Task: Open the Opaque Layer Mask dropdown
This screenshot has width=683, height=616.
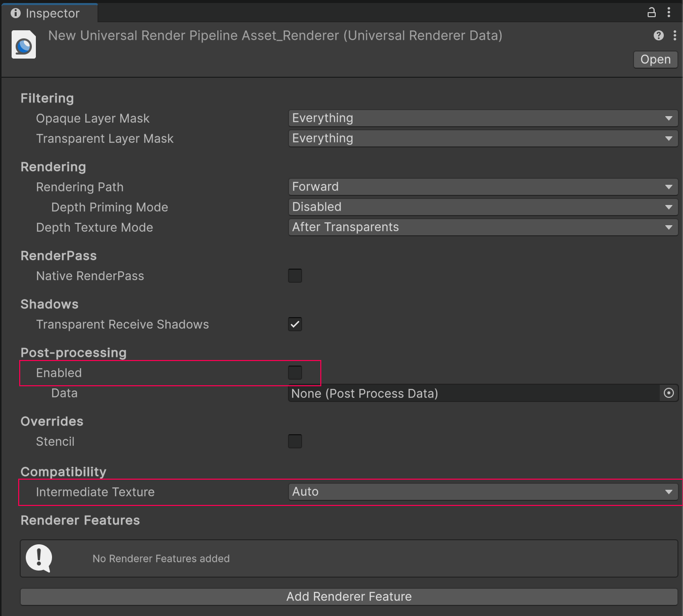Action: point(482,118)
